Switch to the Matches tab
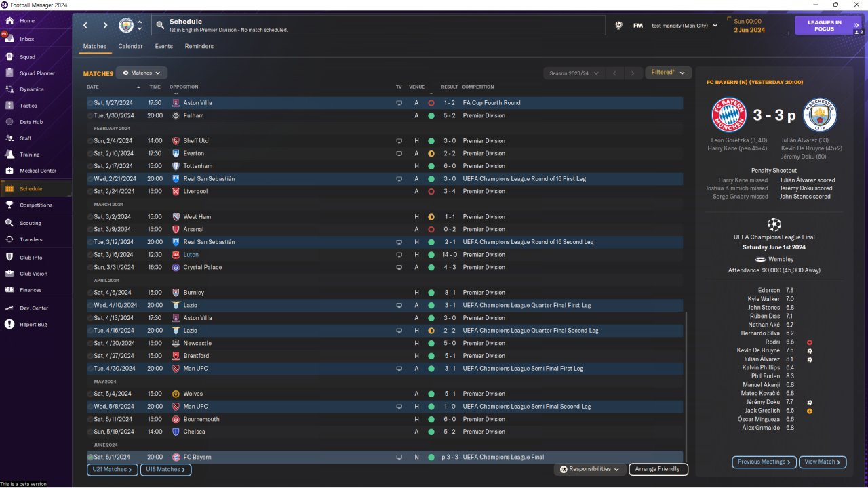 point(95,47)
